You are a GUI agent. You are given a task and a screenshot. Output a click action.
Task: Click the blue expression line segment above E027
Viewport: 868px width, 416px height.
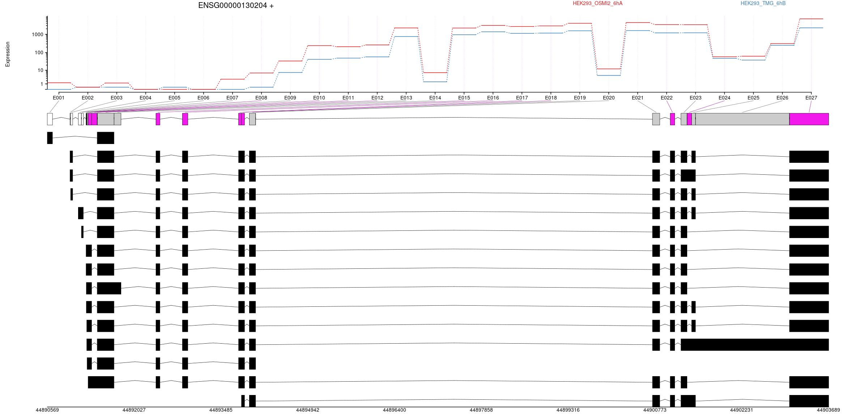[x=811, y=28]
